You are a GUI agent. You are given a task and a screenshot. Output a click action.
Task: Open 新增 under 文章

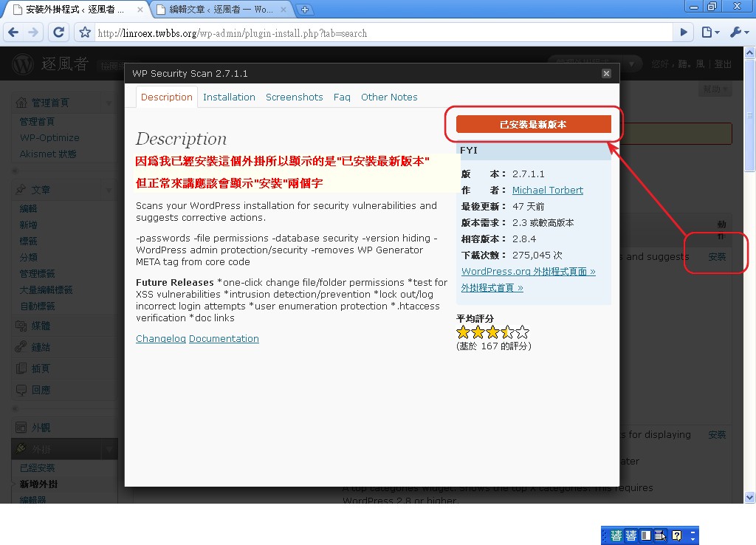28,224
